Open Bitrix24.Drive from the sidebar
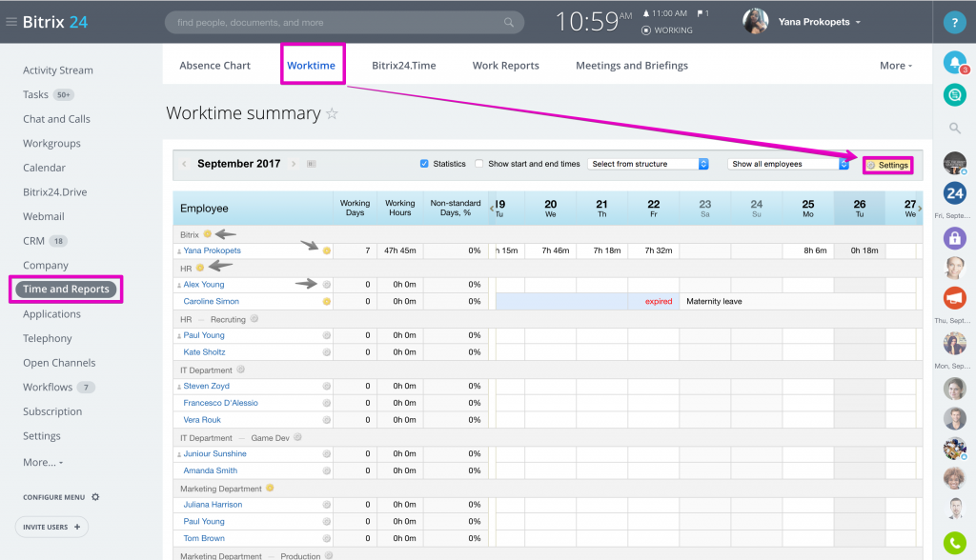The width and height of the screenshot is (976, 560). coord(54,192)
